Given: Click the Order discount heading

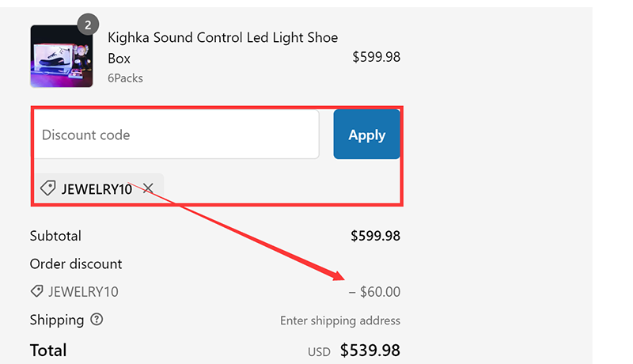Looking at the screenshot, I should coord(76,264).
